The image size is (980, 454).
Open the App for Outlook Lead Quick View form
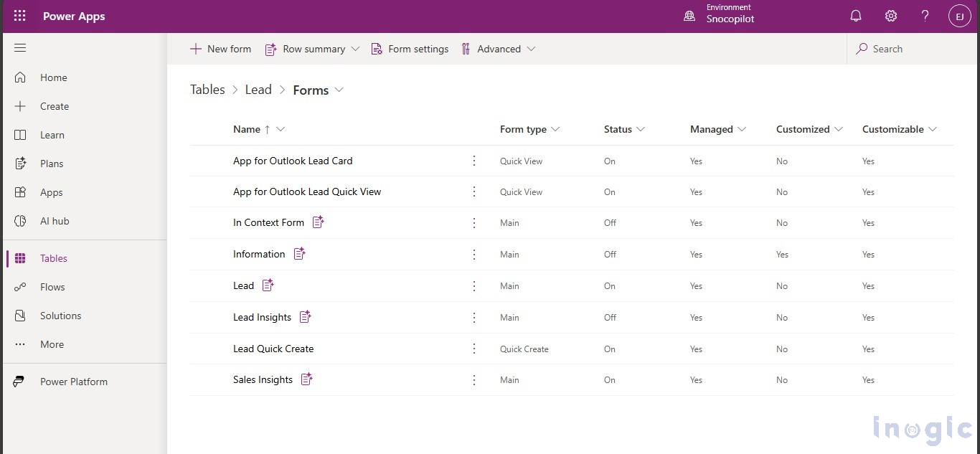tap(307, 191)
